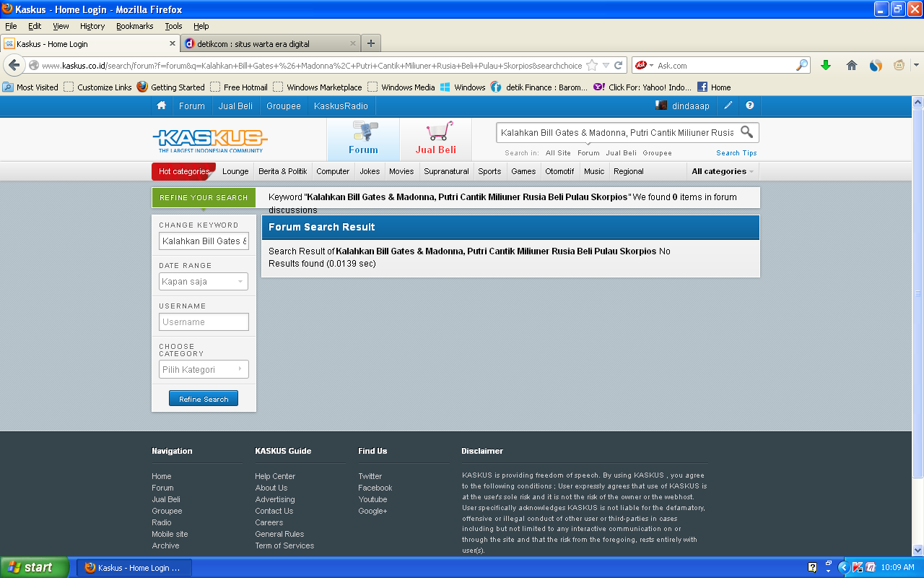Click the page scrollbar down arrow
This screenshot has width=924, height=578.
918,550
